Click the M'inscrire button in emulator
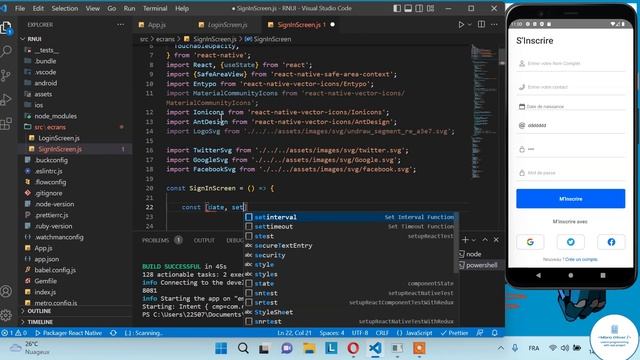The image size is (640, 360). pos(570,199)
